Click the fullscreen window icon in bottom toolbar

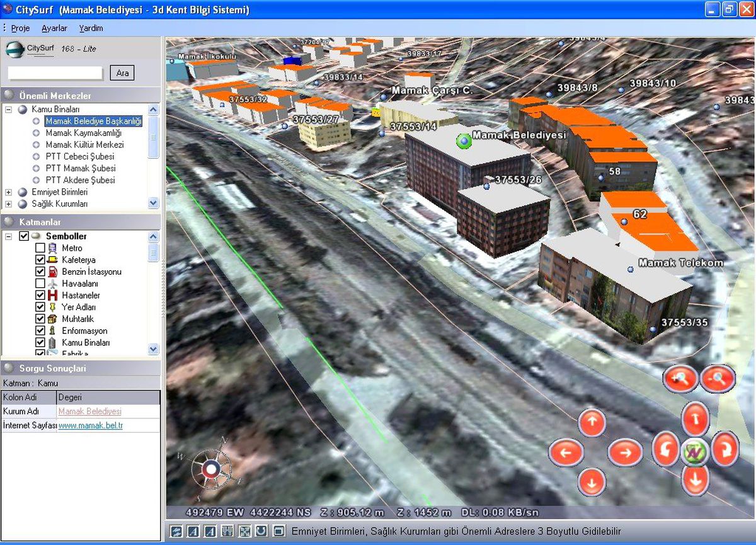279,531
